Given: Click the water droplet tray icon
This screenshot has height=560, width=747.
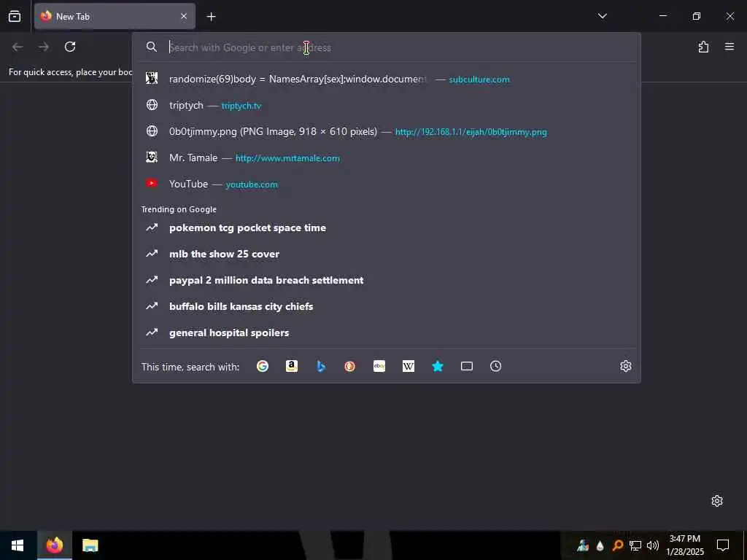Looking at the screenshot, I should (x=600, y=545).
